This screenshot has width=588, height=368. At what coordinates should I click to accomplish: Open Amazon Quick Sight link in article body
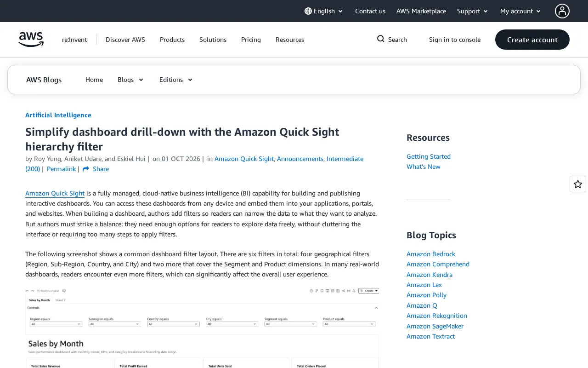(x=55, y=193)
